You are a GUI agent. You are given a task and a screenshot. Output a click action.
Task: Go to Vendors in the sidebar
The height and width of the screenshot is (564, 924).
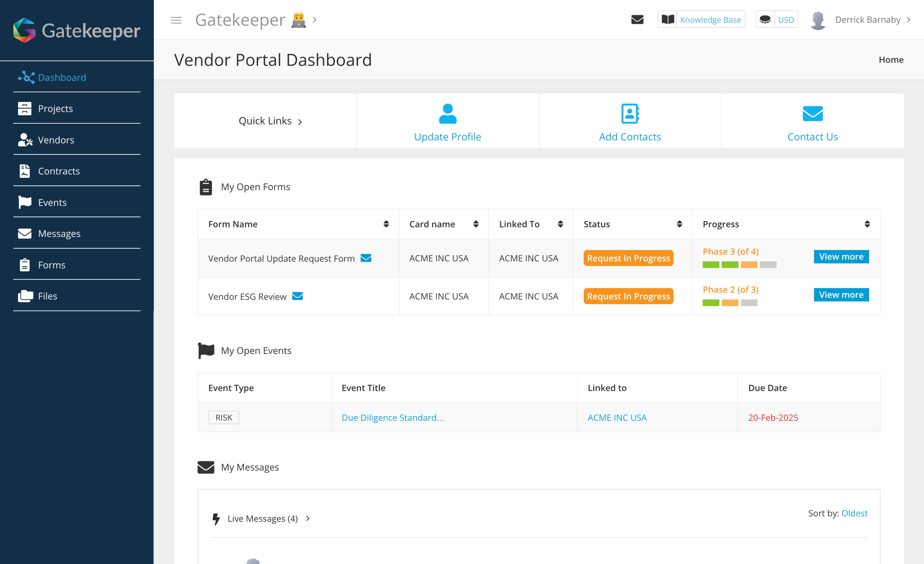[x=56, y=140]
